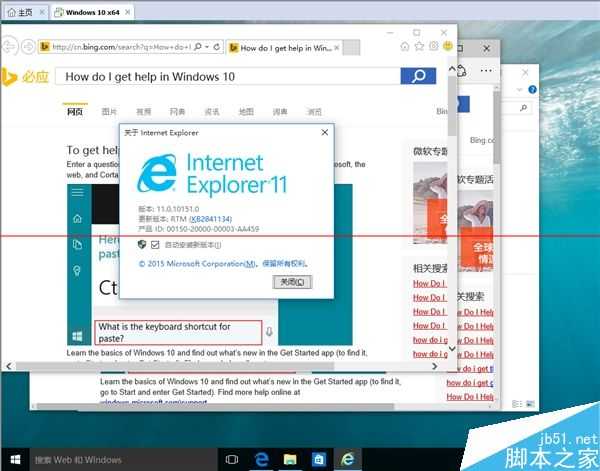Click the IE horizontal scrollbar right arrow
The image size is (600, 471).
tap(435, 366)
